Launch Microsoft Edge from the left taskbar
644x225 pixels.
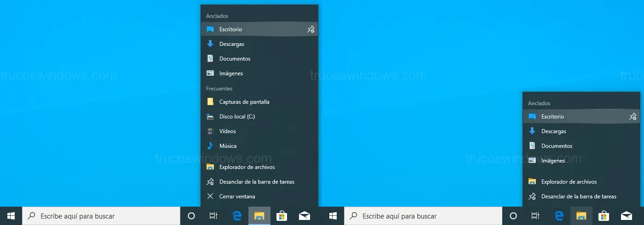click(x=237, y=216)
